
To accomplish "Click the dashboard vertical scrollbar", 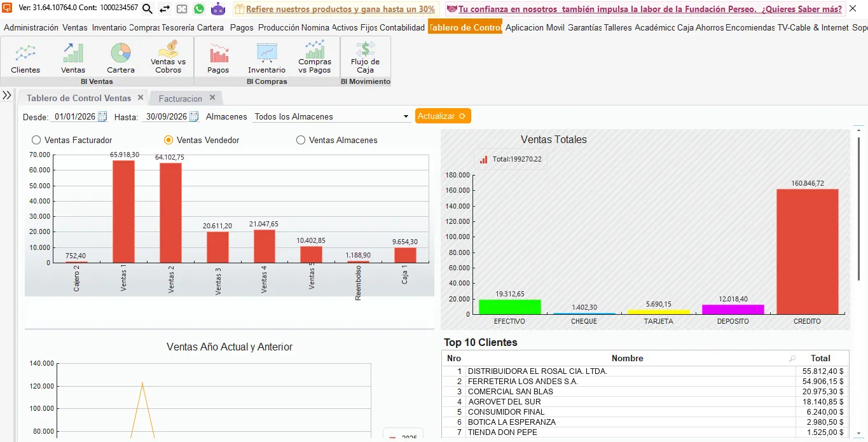I will (859, 209).
